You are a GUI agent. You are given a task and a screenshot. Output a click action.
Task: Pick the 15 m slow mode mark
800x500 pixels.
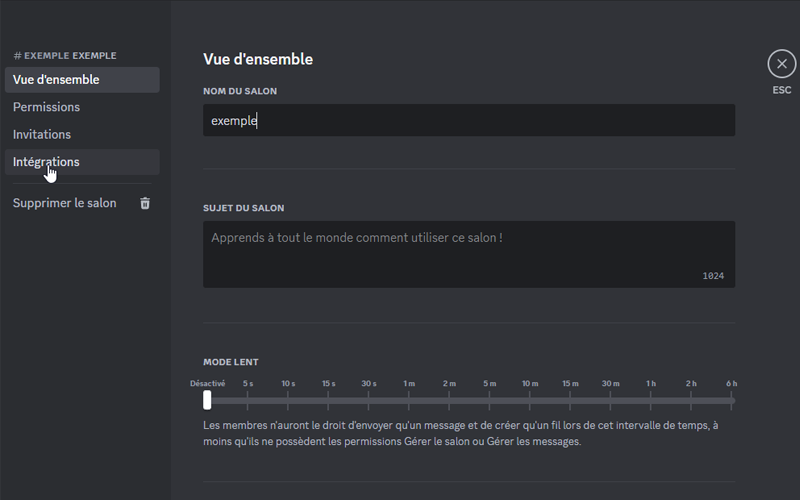click(570, 400)
